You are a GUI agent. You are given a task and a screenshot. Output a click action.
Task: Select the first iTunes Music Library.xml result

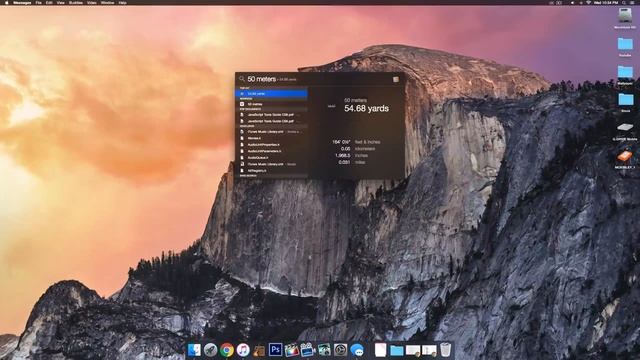271,132
